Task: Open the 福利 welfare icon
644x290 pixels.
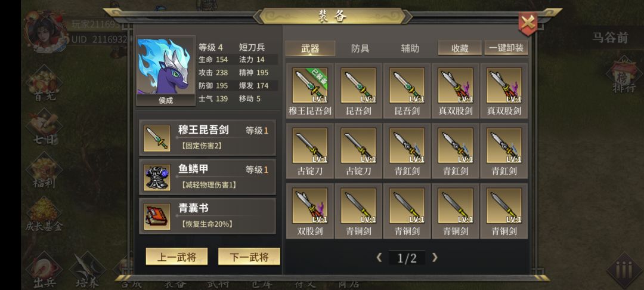Action: (x=44, y=171)
